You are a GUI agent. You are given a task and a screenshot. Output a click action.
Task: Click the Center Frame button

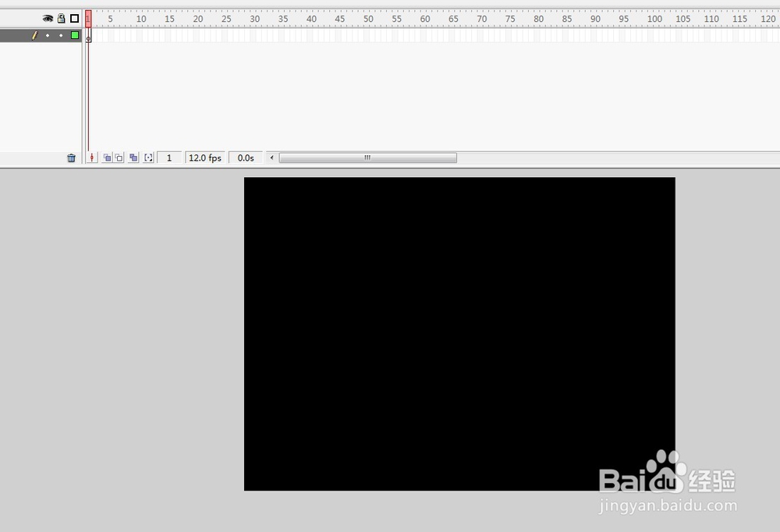(91, 158)
